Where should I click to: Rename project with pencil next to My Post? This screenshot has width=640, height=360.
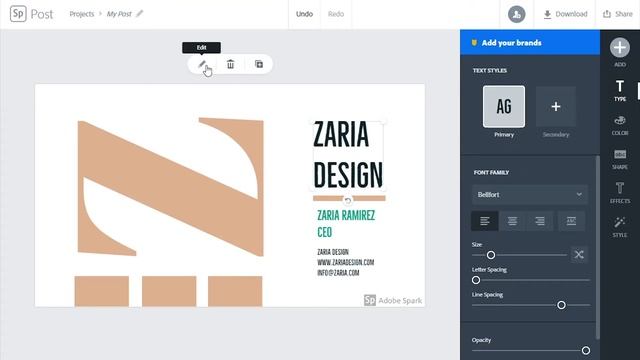coord(140,13)
